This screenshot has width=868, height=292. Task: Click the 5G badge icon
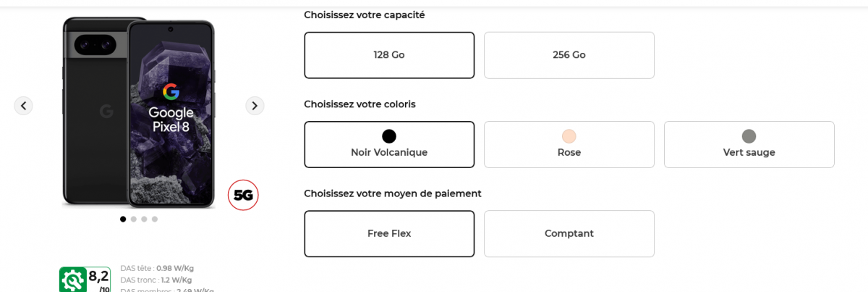[243, 195]
